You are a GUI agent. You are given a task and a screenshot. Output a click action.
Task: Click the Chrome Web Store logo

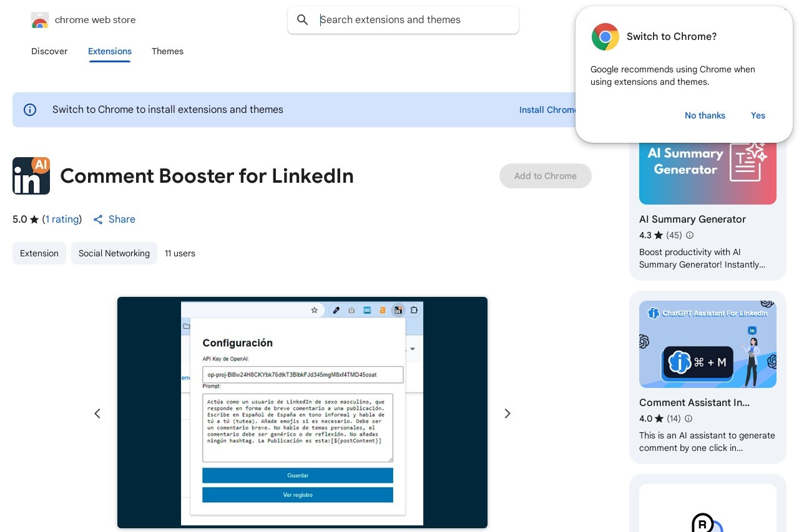(39, 20)
